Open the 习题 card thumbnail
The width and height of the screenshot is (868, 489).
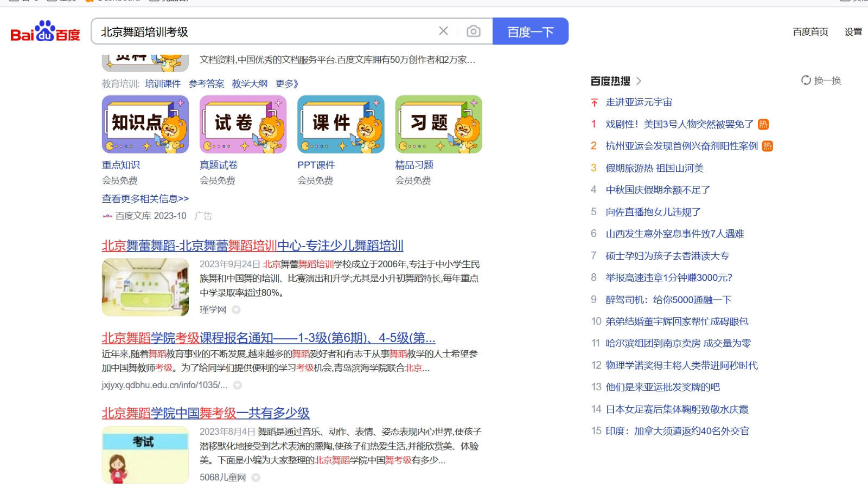pyautogui.click(x=438, y=124)
